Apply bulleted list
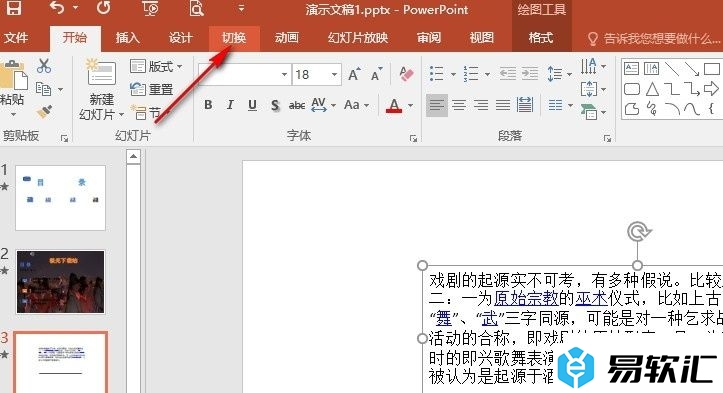 437,74
